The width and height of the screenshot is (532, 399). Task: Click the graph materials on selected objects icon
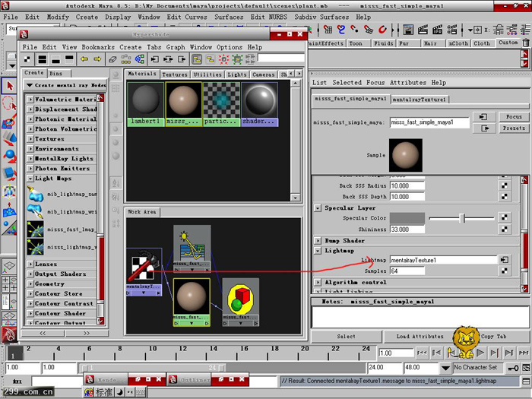coord(139,59)
